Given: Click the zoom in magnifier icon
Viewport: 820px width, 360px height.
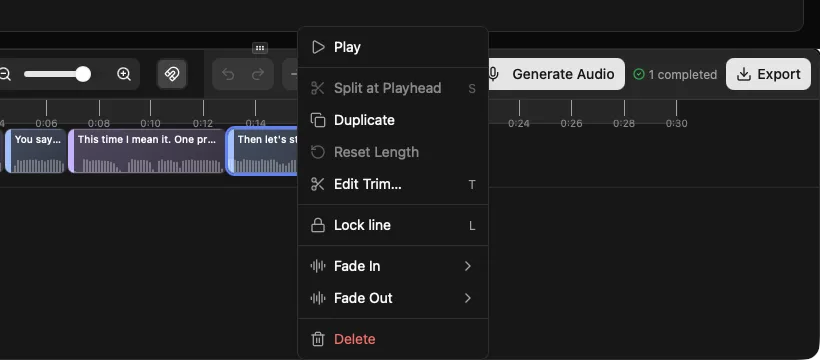Looking at the screenshot, I should (x=124, y=74).
